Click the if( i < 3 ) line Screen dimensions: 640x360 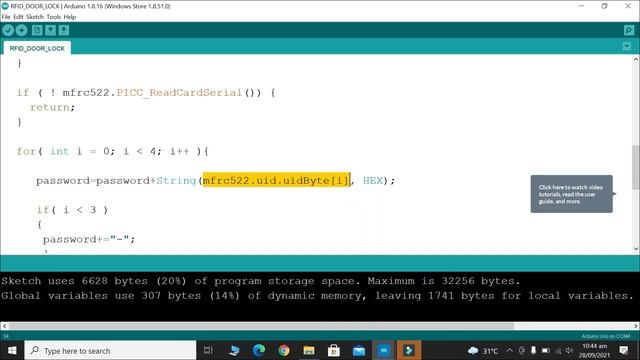(x=72, y=210)
